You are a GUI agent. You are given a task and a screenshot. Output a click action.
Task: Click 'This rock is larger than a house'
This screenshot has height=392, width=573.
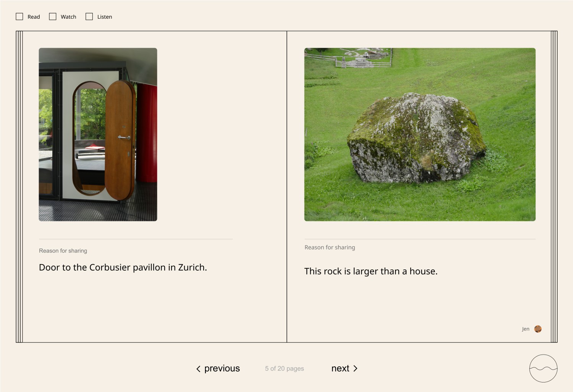point(371,271)
